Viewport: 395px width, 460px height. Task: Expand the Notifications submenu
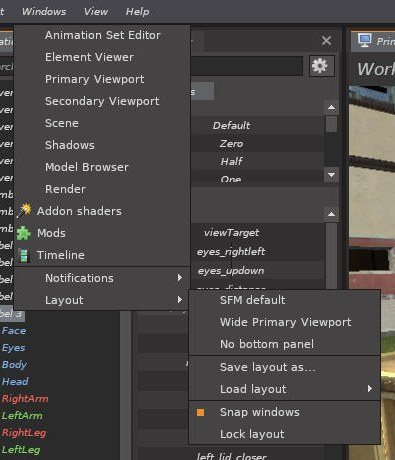[102, 278]
